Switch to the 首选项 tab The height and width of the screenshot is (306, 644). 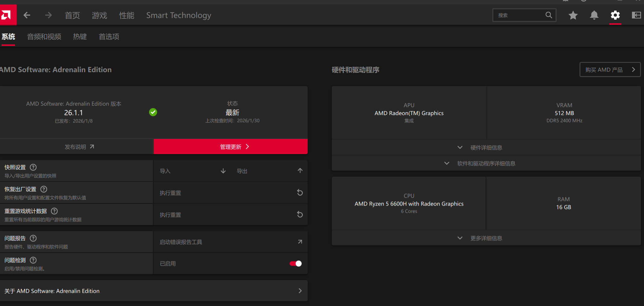coord(109,37)
